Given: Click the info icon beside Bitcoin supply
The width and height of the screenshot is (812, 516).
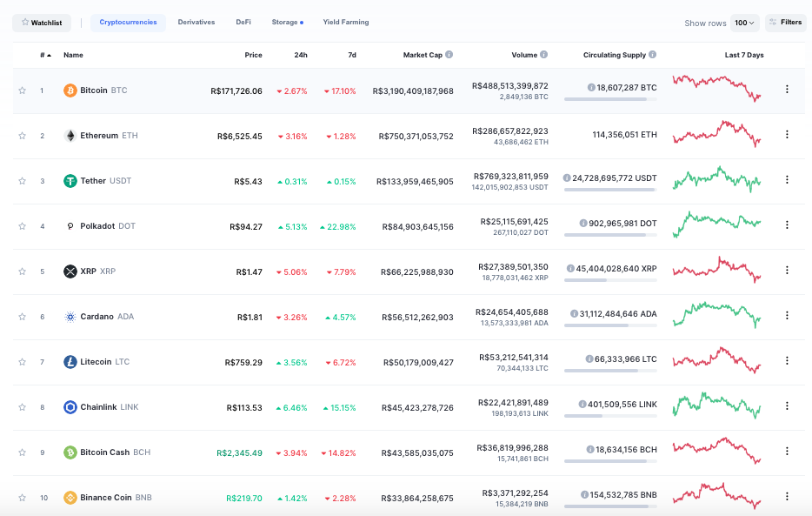Looking at the screenshot, I should point(591,88).
